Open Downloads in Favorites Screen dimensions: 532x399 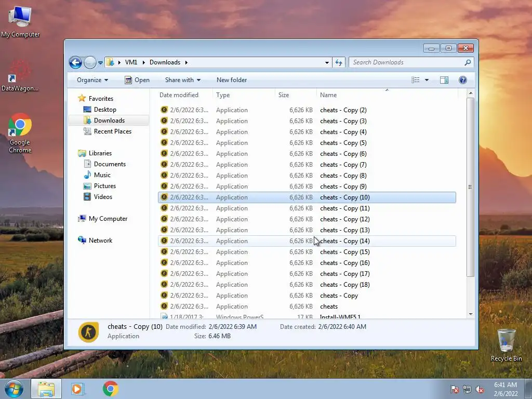(x=109, y=121)
